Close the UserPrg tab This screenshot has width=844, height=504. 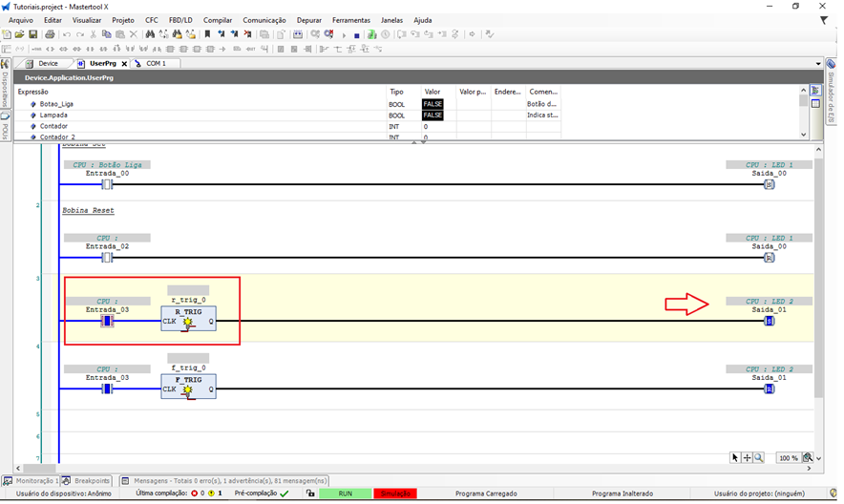click(x=124, y=64)
